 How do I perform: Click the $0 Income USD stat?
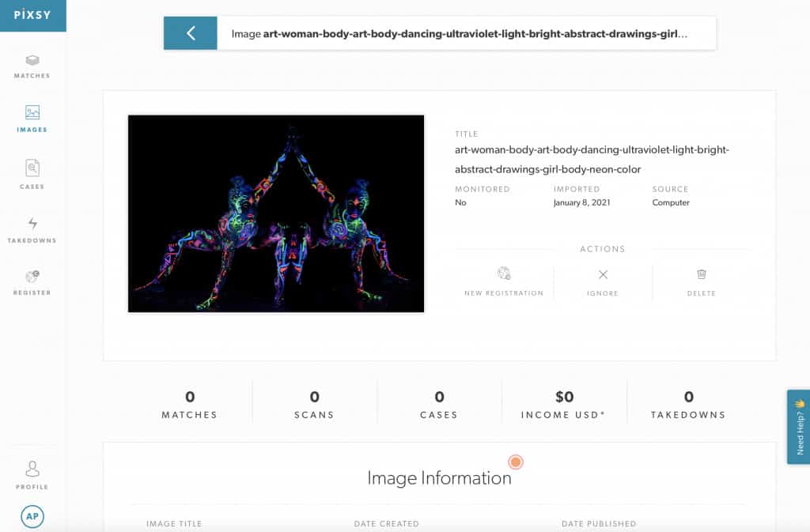click(x=564, y=405)
